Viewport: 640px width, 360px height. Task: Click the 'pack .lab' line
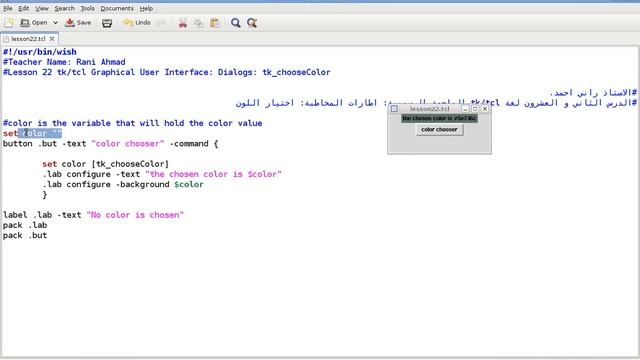pyautogui.click(x=25, y=225)
